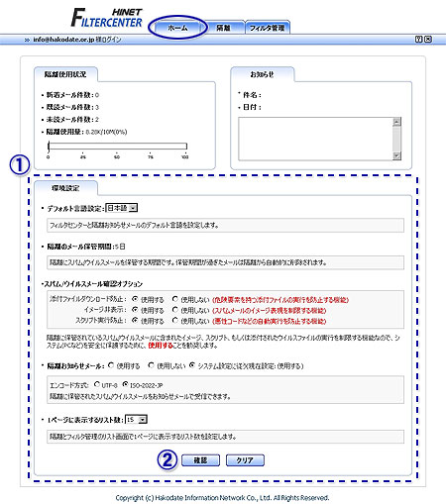Open the help icon in the header bar
Viewport: 446px width, 504px height.
[418, 40]
